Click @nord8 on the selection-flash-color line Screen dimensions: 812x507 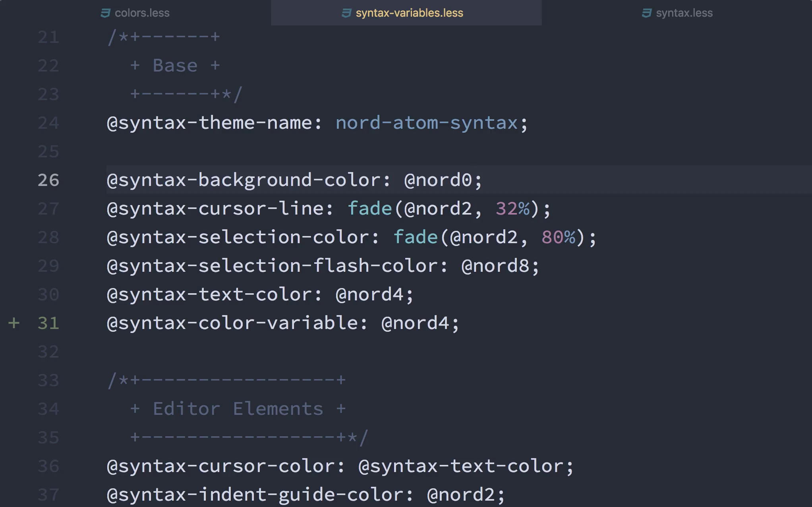(x=495, y=266)
